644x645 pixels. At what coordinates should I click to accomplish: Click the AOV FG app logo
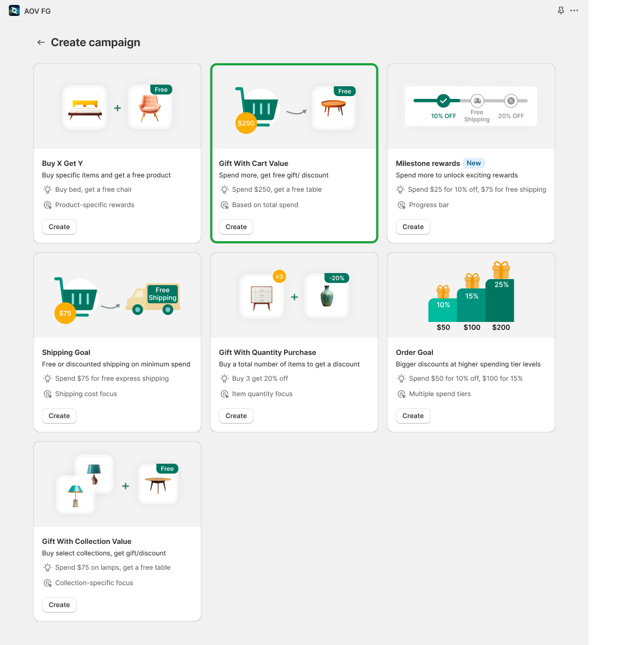point(14,10)
